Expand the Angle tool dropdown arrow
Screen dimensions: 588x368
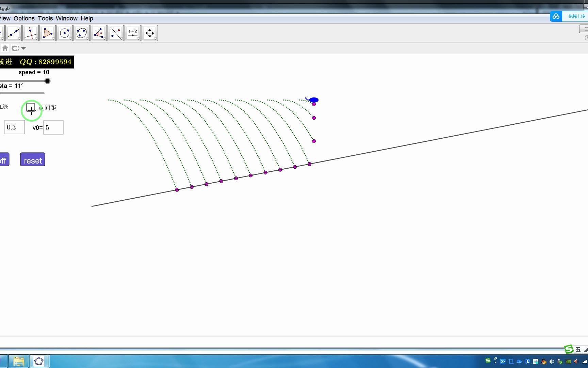pos(104,39)
